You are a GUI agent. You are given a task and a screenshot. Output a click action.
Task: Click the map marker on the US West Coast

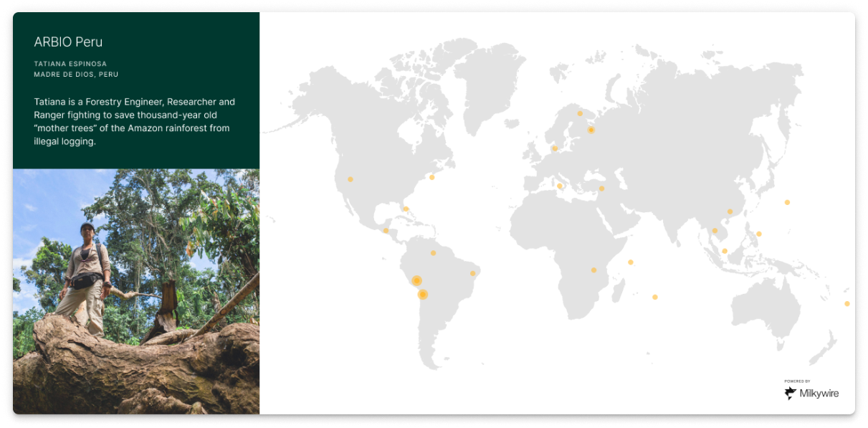(350, 179)
